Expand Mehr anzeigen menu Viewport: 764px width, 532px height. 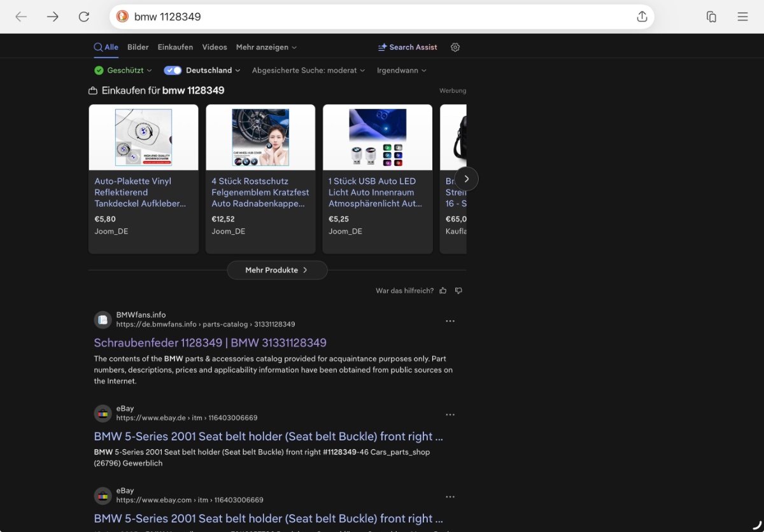(266, 47)
